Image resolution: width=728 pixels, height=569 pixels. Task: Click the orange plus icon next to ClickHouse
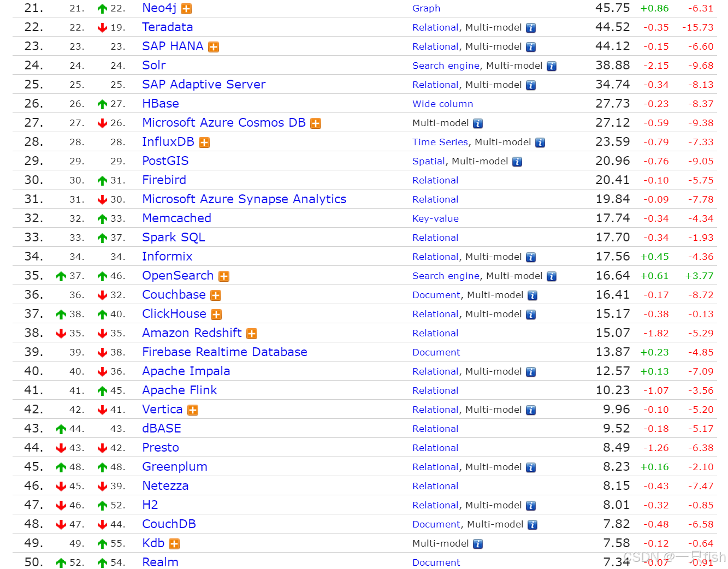pos(216,315)
